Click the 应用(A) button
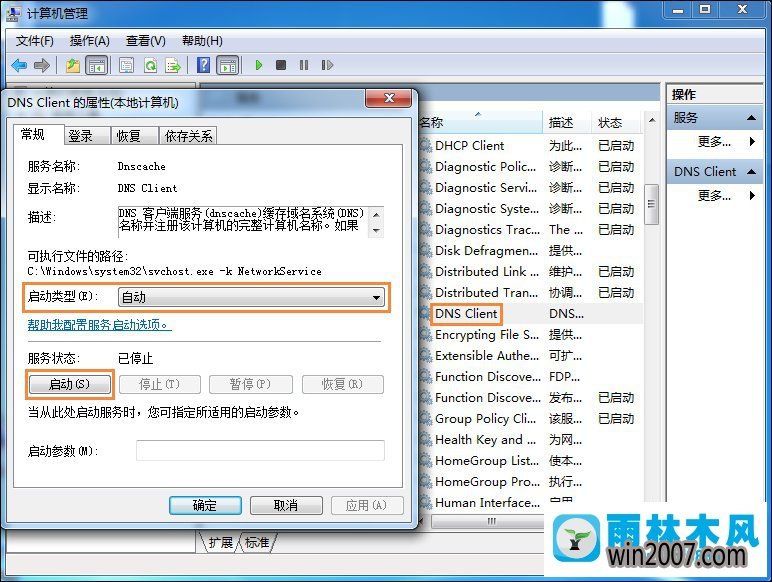 click(x=367, y=505)
